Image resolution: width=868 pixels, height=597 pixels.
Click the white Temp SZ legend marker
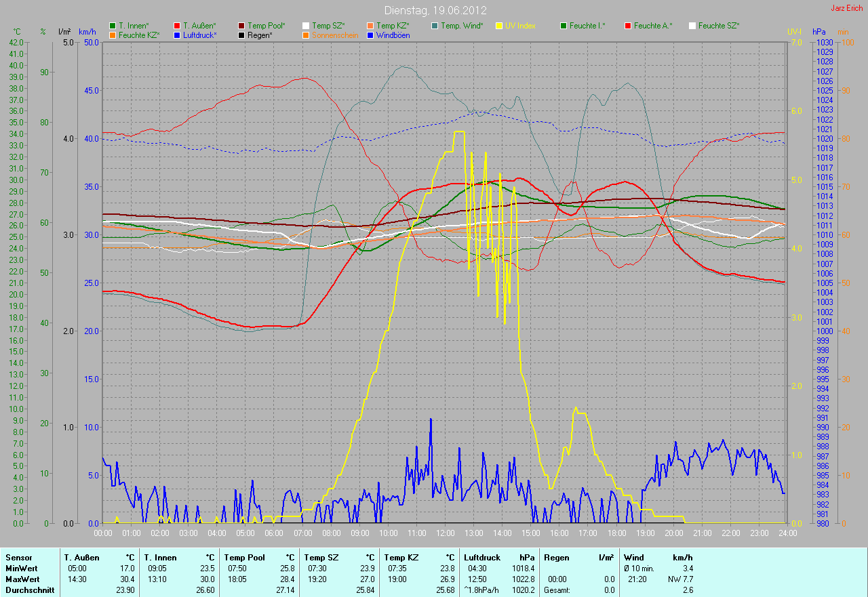point(306,26)
